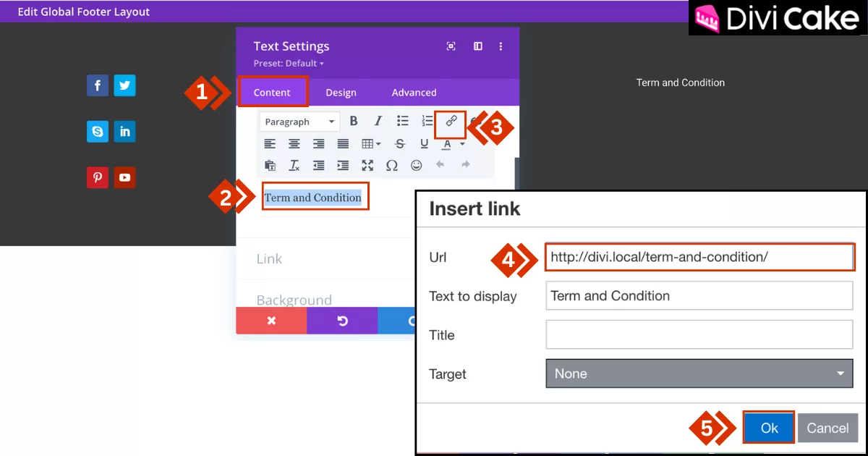Screen dimensions: 868x456
Task: Discard changes with red X button
Action: pyautogui.click(x=271, y=321)
